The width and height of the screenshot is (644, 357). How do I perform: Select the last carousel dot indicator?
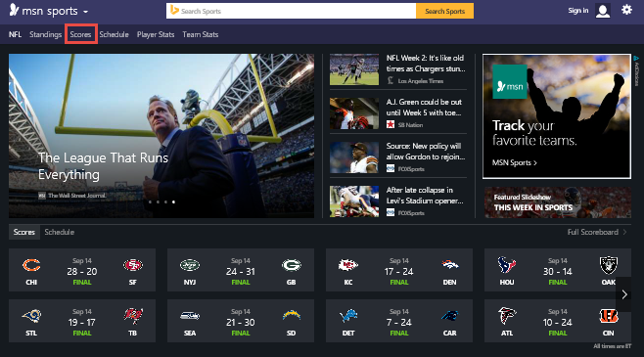click(x=173, y=201)
